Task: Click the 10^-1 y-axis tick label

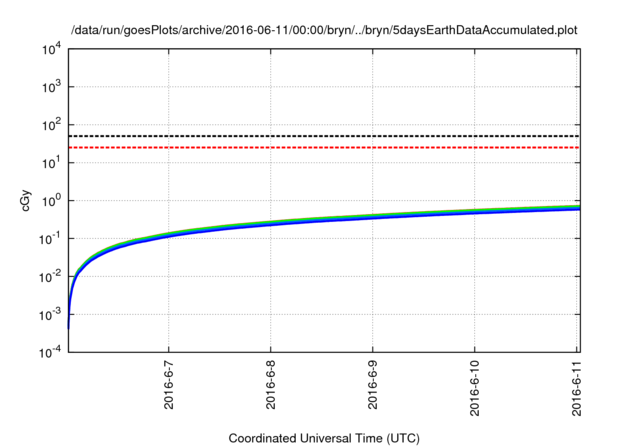Action: 51,239
